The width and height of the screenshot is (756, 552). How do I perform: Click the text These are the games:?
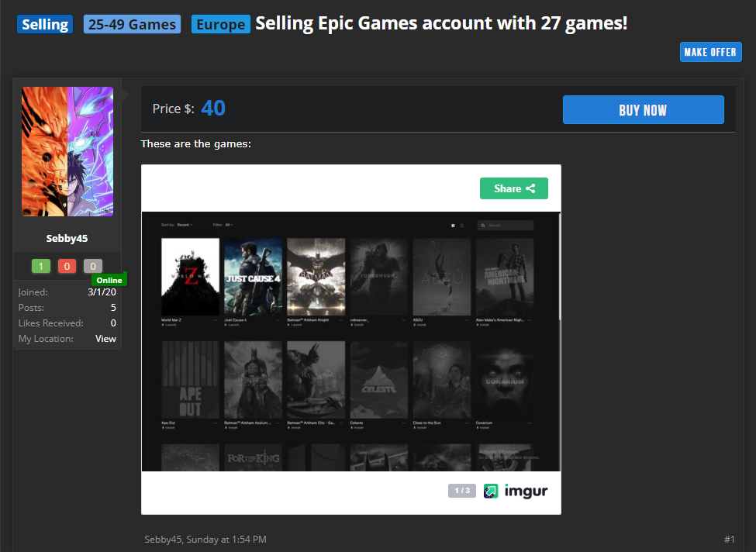tap(195, 143)
